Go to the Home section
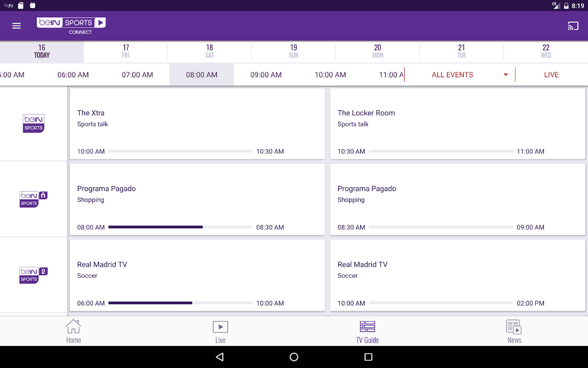The height and width of the screenshot is (368, 588). pyautogui.click(x=73, y=332)
